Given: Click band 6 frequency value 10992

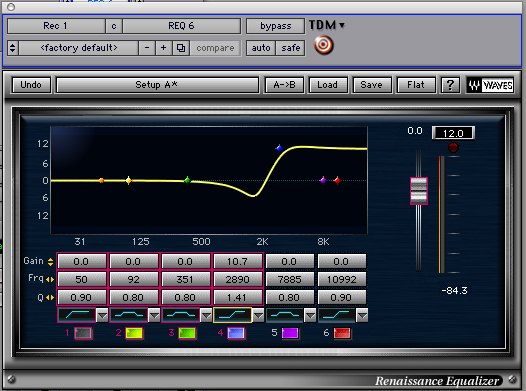Looking at the screenshot, I should click(342, 279).
